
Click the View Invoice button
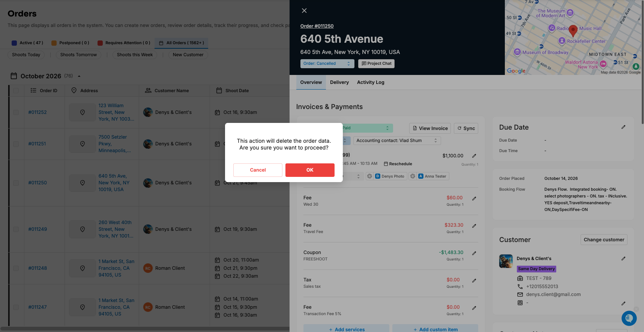[x=430, y=128]
